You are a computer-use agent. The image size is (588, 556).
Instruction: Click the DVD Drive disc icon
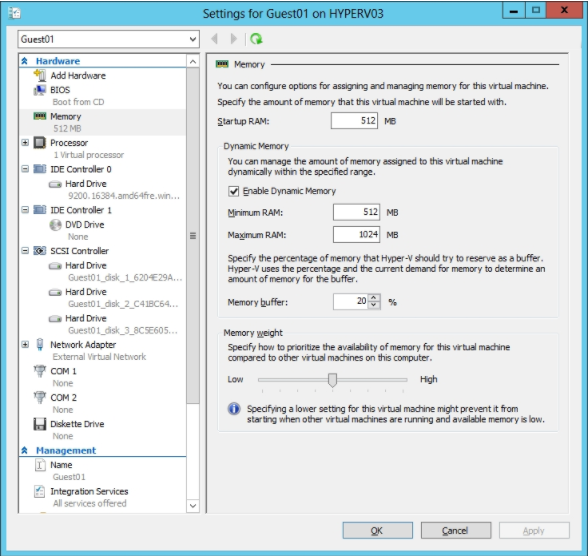(55, 225)
